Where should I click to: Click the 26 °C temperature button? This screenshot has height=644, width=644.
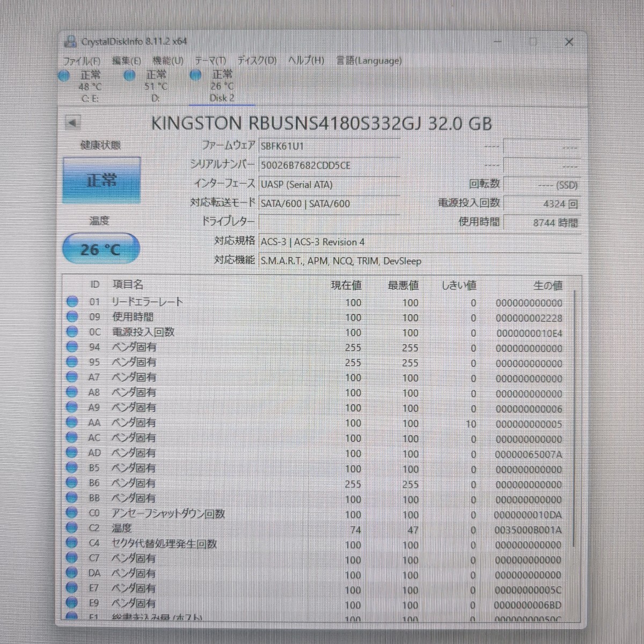[x=101, y=249]
